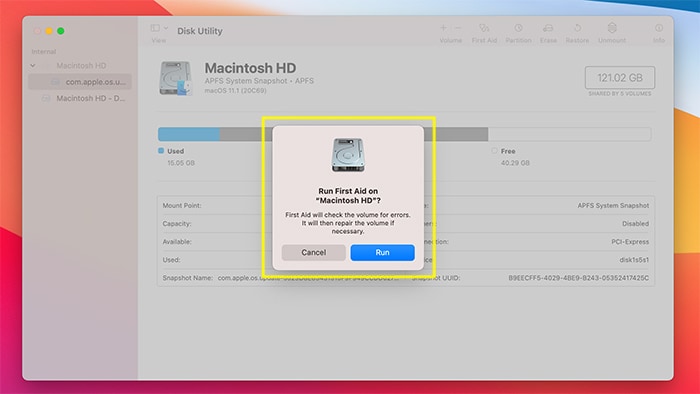Click the 40.29 GB free space value
The width and height of the screenshot is (700, 394).
[x=515, y=163]
